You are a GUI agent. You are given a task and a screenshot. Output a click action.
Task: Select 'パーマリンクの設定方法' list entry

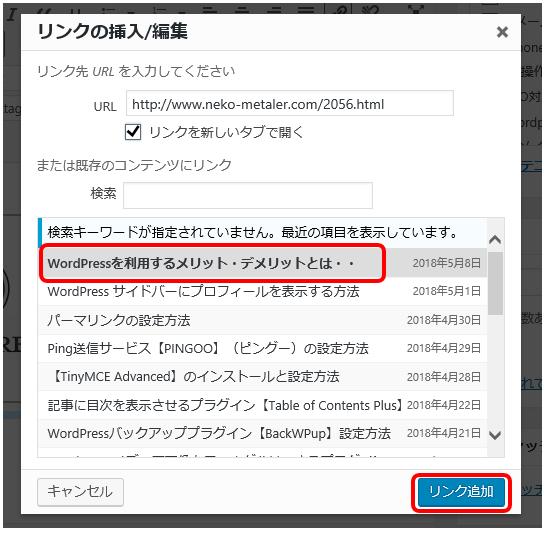tap(262, 320)
